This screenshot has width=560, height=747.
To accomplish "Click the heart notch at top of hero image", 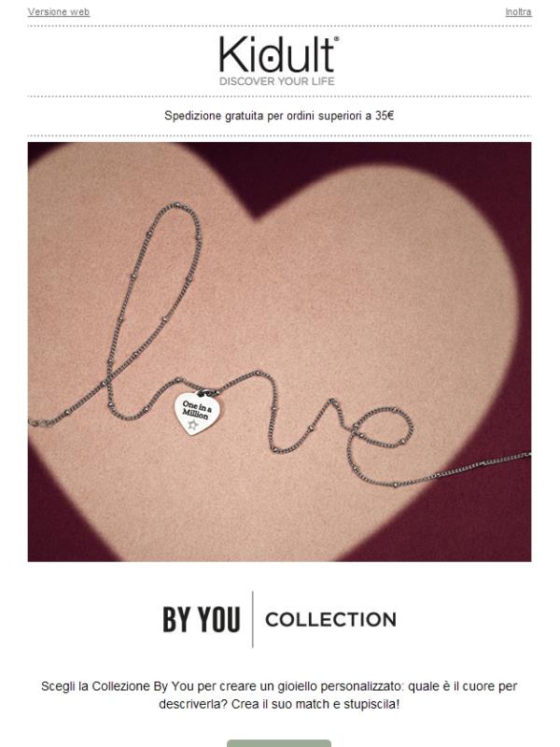I will 258,215.
